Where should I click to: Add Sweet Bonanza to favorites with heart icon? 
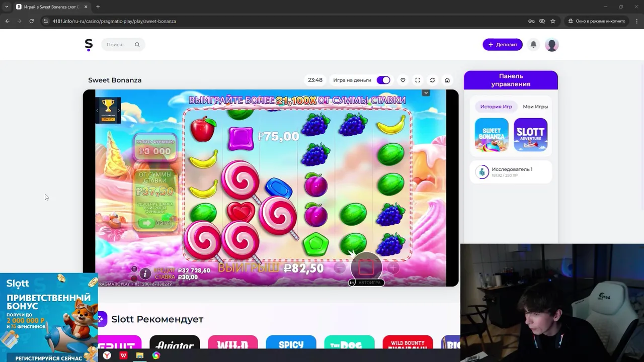pos(403,80)
